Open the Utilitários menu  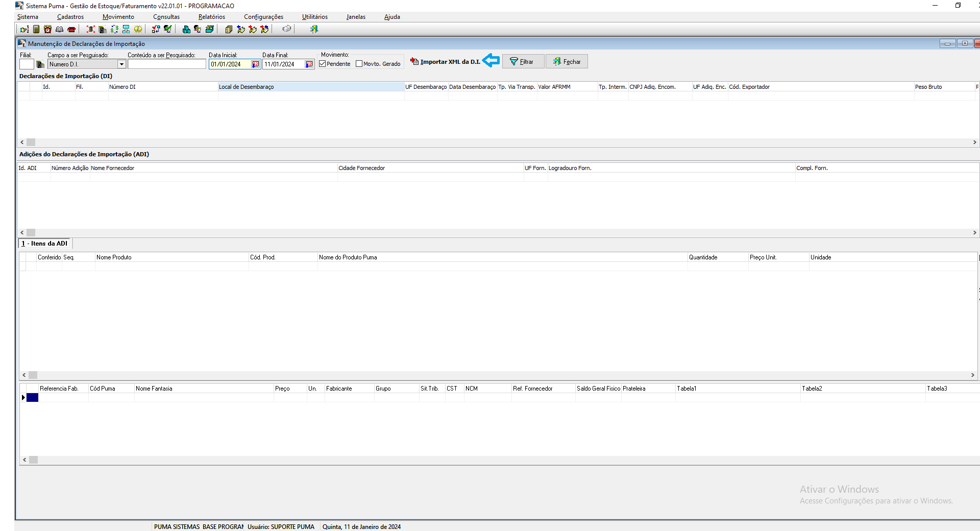pyautogui.click(x=315, y=17)
